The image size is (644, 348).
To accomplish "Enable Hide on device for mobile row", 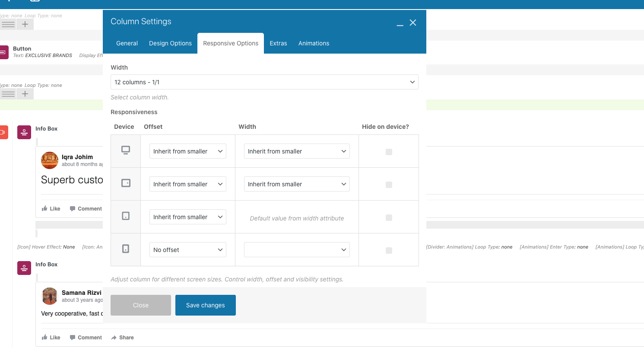I will pyautogui.click(x=389, y=250).
